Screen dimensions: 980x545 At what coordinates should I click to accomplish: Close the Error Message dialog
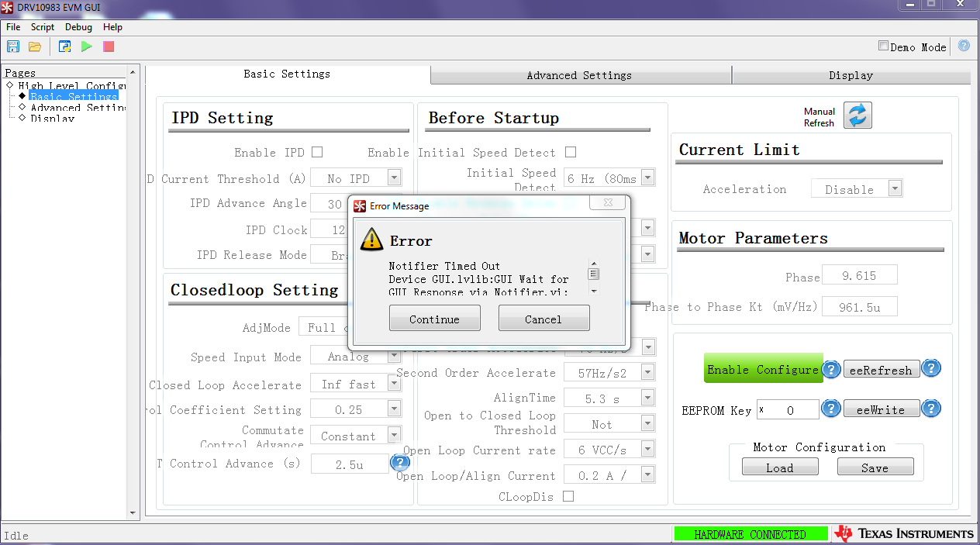click(607, 203)
